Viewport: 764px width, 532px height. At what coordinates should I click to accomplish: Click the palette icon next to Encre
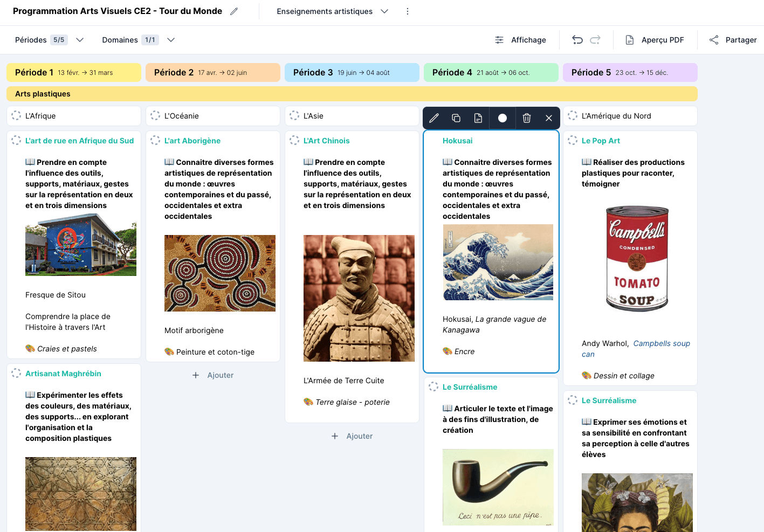448,351
